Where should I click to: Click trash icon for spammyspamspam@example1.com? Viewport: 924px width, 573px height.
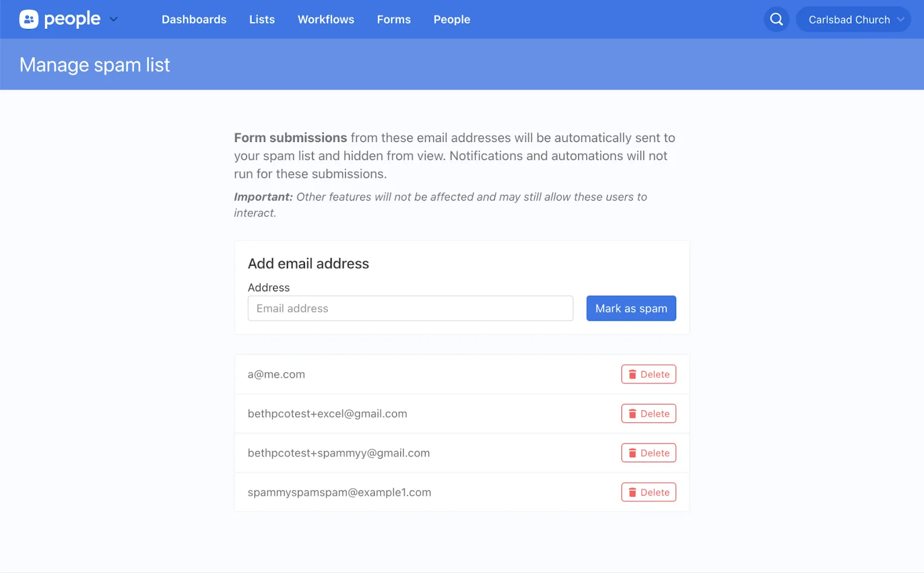click(632, 492)
